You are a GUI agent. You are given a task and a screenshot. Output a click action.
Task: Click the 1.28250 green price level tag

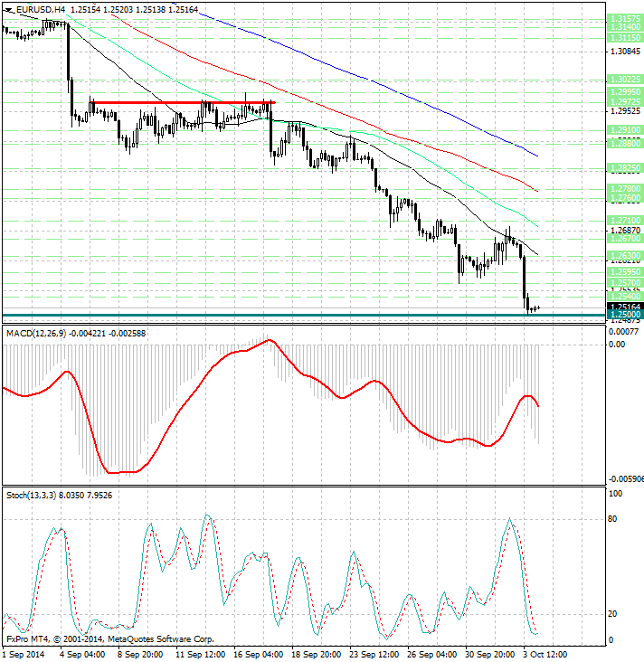pos(625,168)
